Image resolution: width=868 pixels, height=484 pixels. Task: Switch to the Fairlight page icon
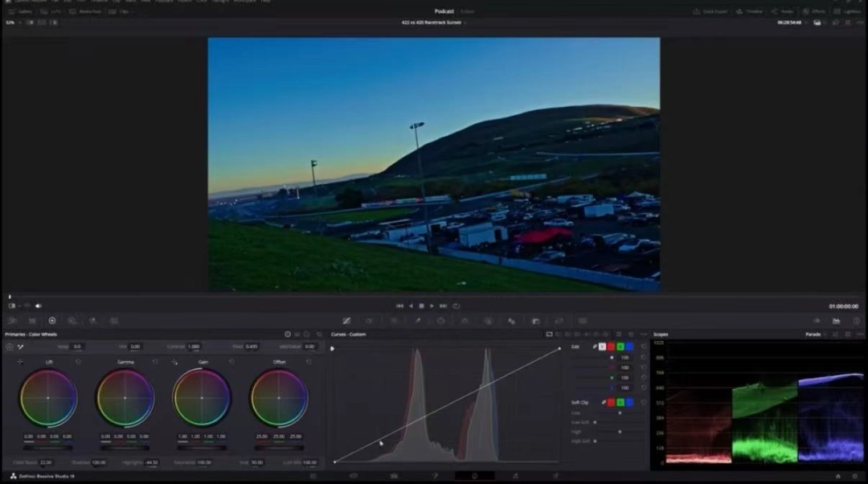[x=515, y=476]
